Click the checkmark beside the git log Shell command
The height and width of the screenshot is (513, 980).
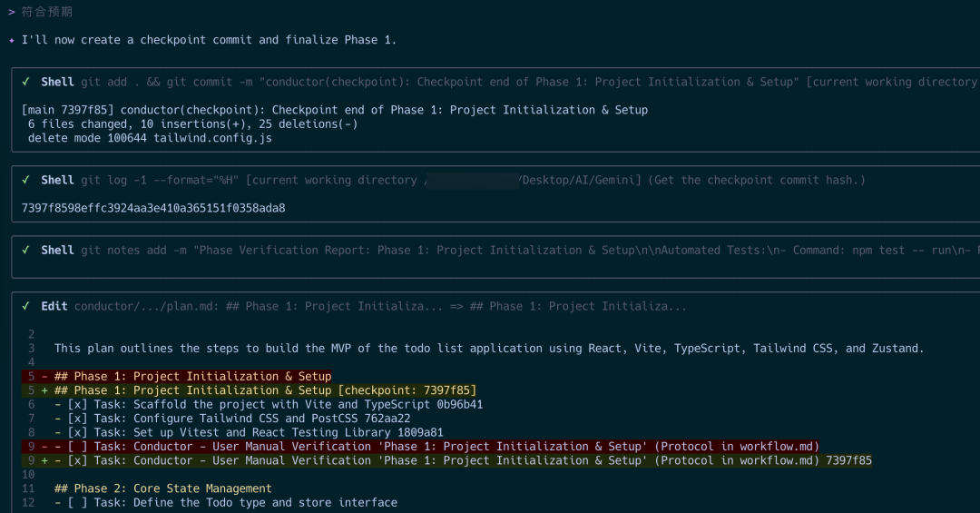click(x=25, y=180)
